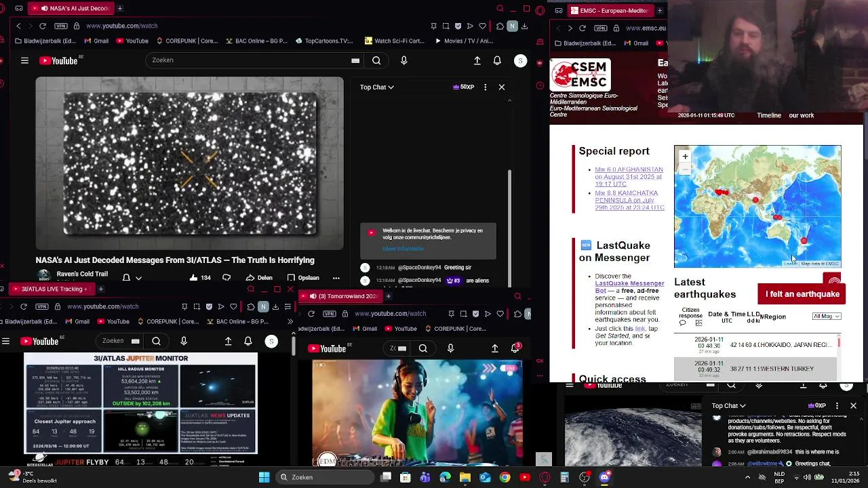Open upload arrow icon in NASA video window

(477, 60)
